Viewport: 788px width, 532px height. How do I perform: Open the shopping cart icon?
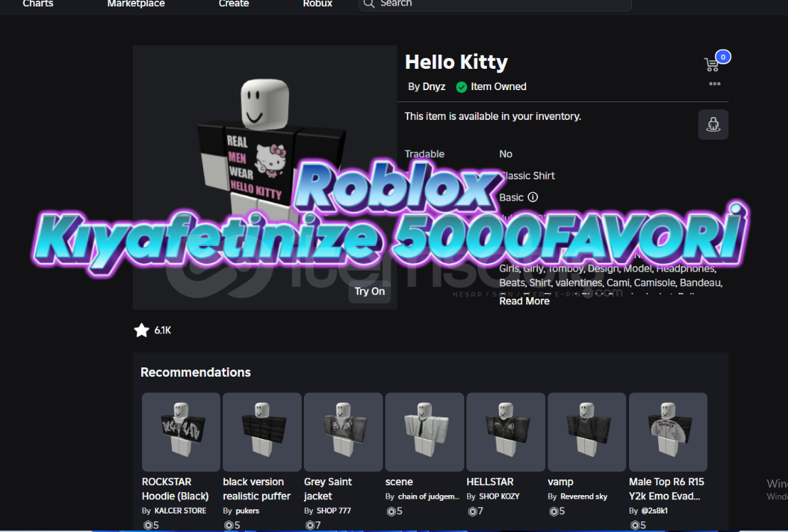coord(711,65)
